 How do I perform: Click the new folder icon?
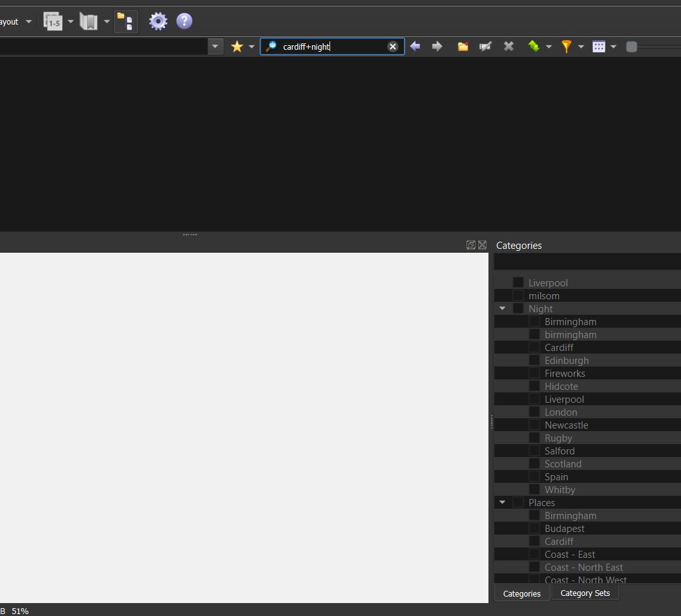click(x=463, y=47)
